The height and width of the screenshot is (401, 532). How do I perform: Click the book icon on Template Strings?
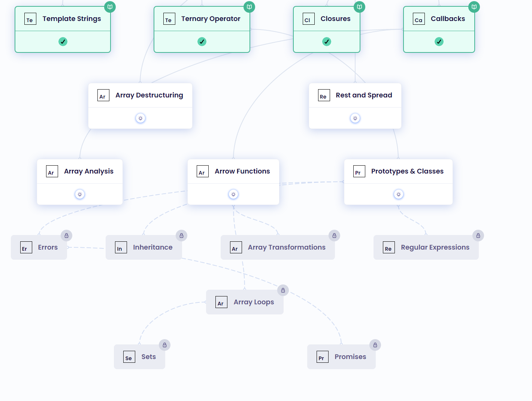[x=110, y=7]
